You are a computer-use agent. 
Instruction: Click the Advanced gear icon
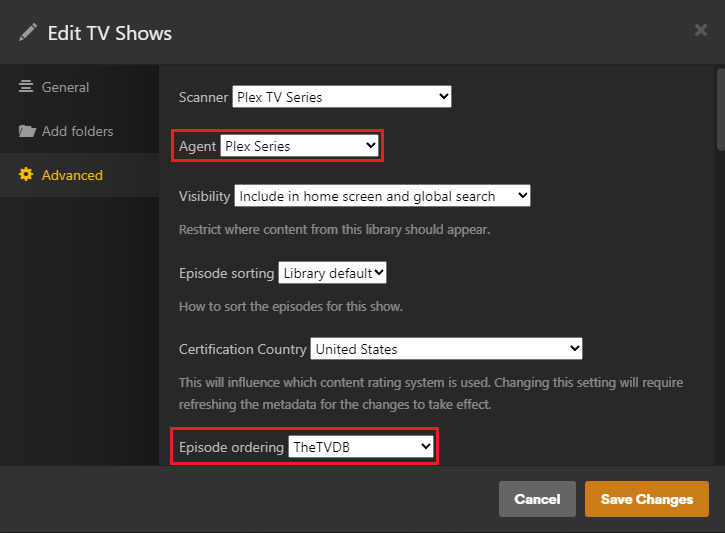(26, 174)
